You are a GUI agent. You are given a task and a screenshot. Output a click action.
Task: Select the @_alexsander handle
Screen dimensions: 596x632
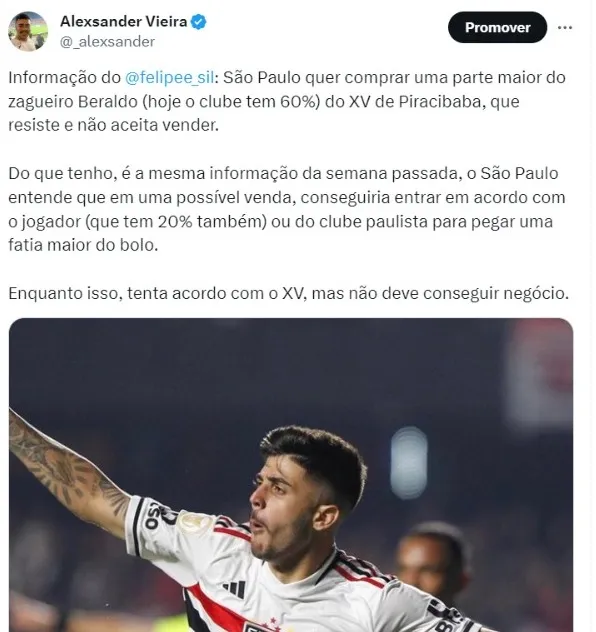[x=107, y=42]
